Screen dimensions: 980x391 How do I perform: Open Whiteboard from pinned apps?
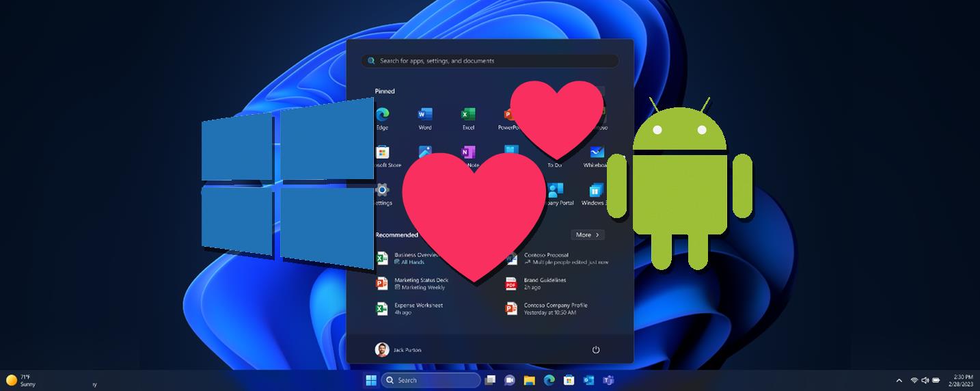click(x=596, y=153)
